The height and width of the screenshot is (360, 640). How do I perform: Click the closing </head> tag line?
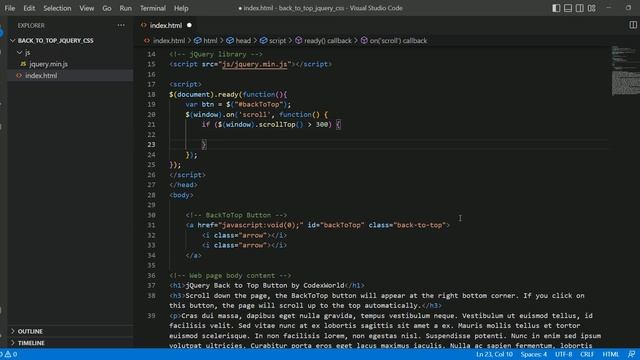(x=184, y=185)
